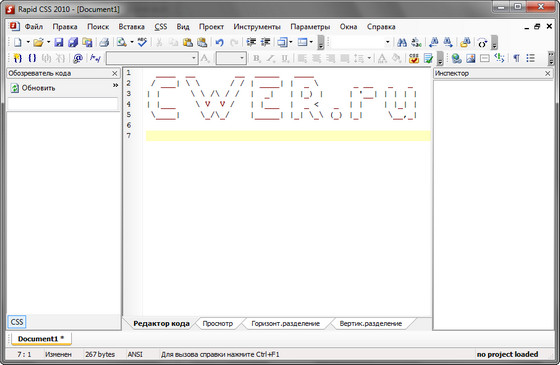The height and width of the screenshot is (365, 560).
Task: Expand the Code Explorer » chevron
Action: coord(115,85)
